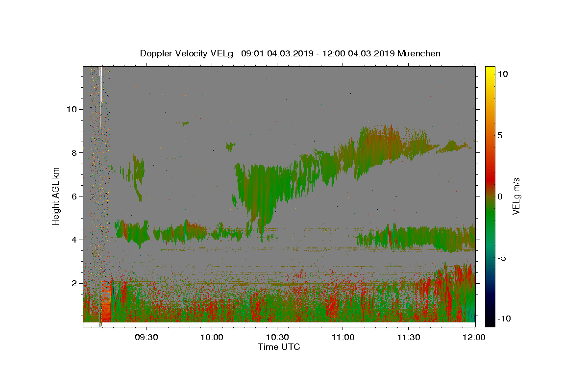Image resolution: width=588 pixels, height=392 pixels.
Task: Click the '10:30' time axis label
Action: point(277,338)
